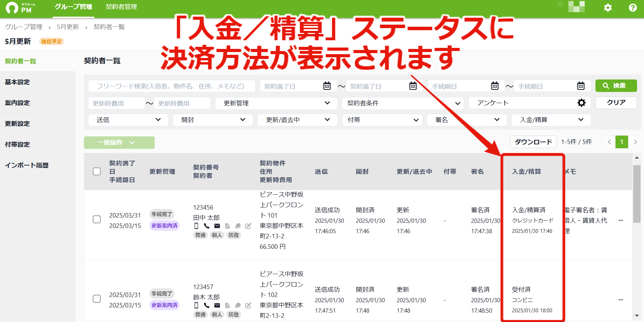Click the アンケート gear icon
644x322 pixels.
(x=581, y=103)
